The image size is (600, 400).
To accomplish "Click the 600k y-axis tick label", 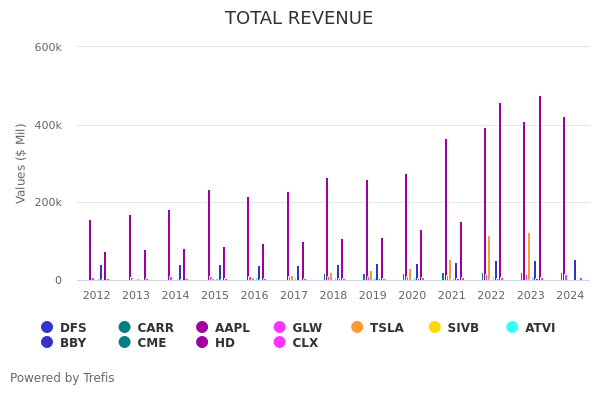I will 48,47.
